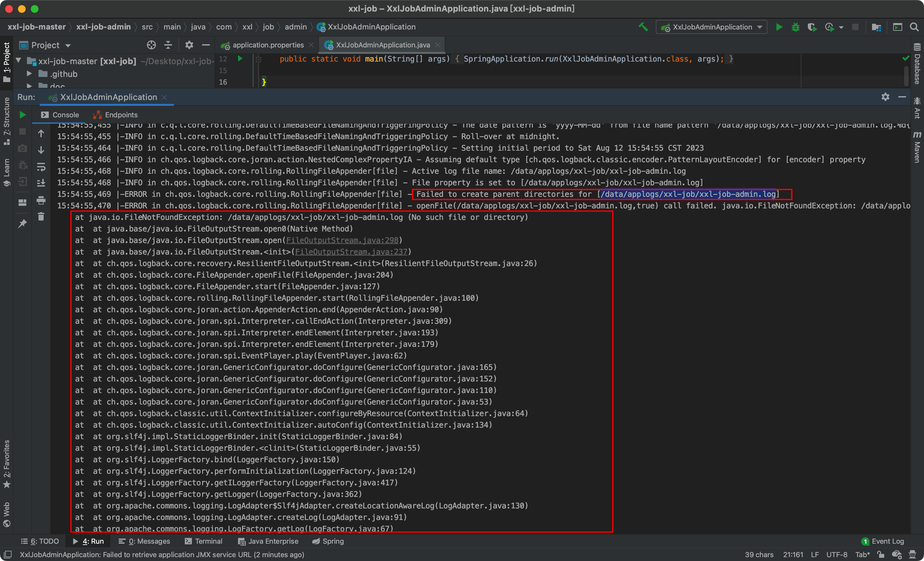The width and height of the screenshot is (924, 561).
Task: Open the XxlJobAdminApplication run configuration dropdown
Action: click(x=711, y=27)
